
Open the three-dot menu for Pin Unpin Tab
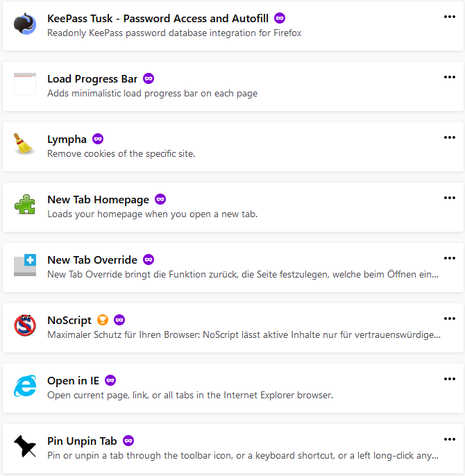coord(450,439)
